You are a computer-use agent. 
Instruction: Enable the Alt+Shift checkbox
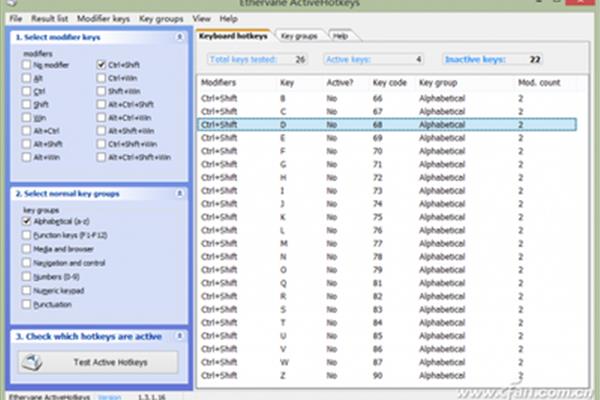click(x=26, y=144)
